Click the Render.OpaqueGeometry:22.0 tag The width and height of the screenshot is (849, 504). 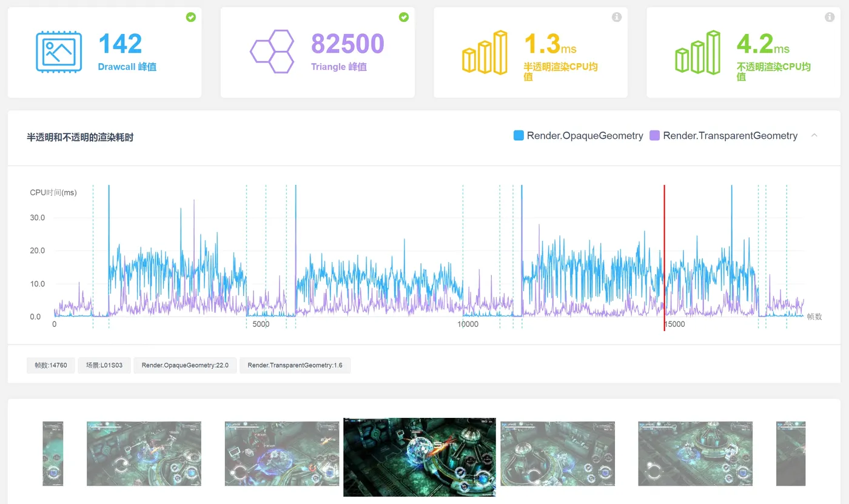(x=185, y=365)
